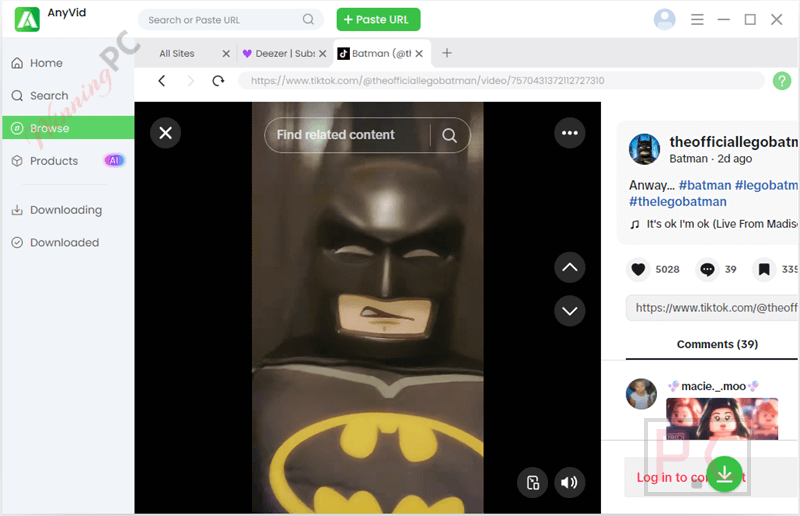Click the TikTok URL address bar
The image size is (800, 516).
coord(501,81)
